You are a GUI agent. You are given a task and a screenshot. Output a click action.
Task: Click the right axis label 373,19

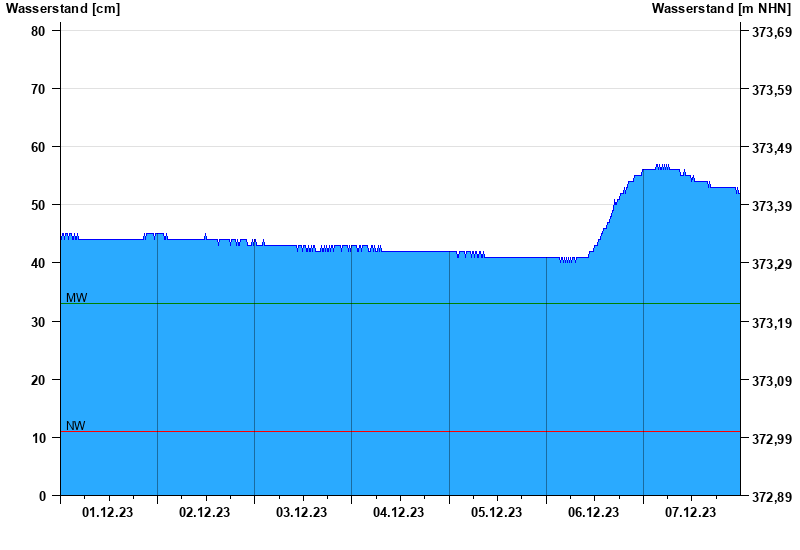tap(772, 323)
